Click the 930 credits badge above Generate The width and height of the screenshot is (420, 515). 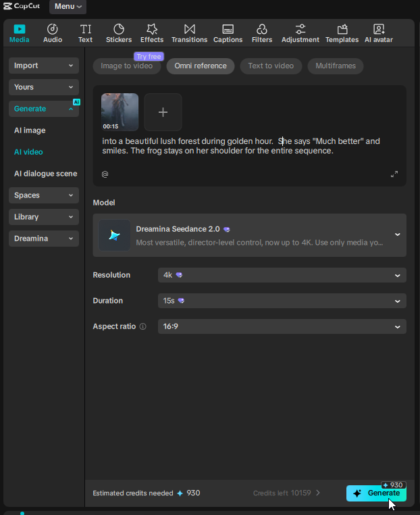tap(394, 485)
